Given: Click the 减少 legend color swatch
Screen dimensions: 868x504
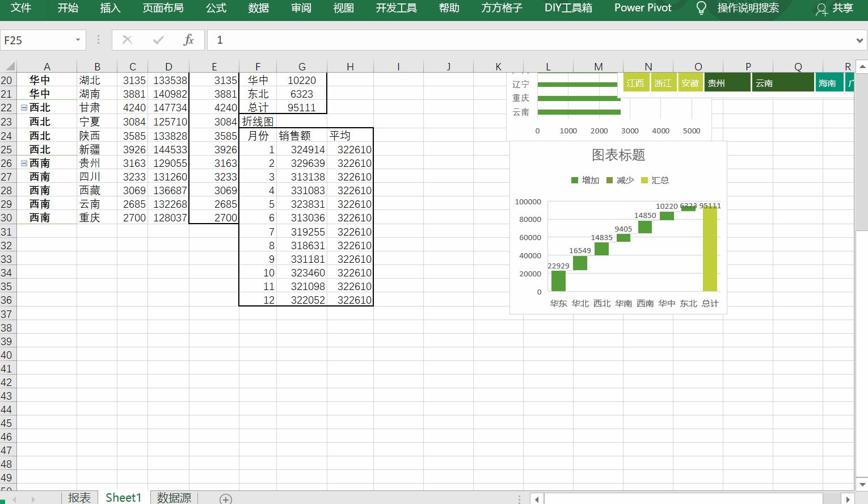Looking at the screenshot, I should pyautogui.click(x=610, y=180).
